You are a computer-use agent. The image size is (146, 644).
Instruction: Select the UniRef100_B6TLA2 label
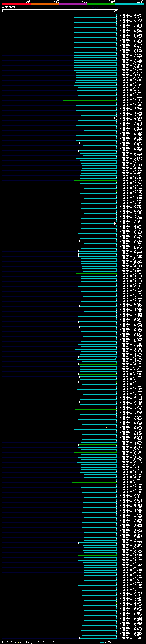131,37
